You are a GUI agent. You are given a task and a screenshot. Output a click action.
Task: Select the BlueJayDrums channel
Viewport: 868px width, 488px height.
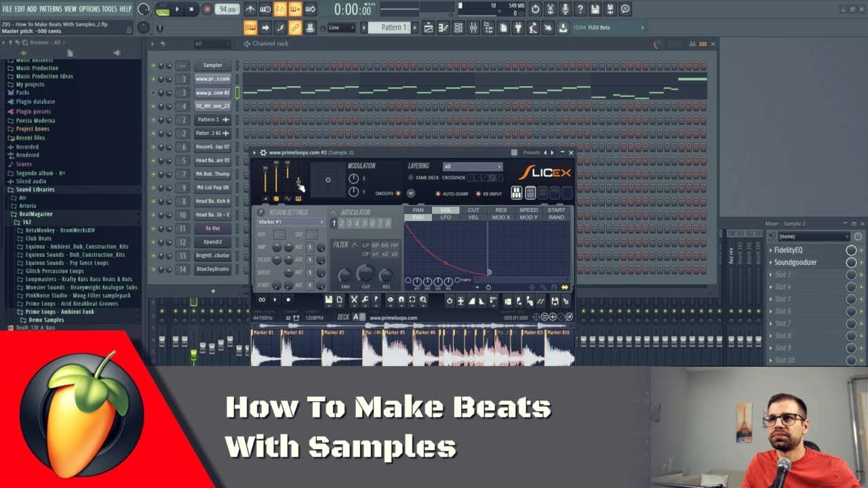coord(212,269)
